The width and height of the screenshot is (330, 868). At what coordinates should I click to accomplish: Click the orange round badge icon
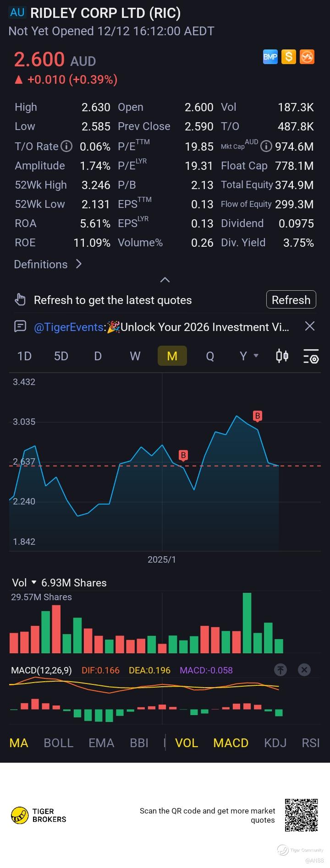click(307, 57)
